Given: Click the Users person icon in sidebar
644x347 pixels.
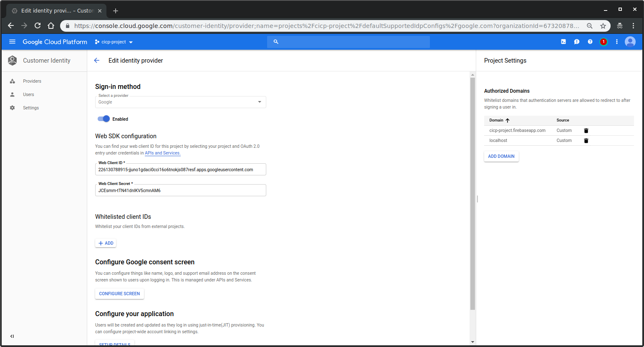Looking at the screenshot, I should (13, 94).
